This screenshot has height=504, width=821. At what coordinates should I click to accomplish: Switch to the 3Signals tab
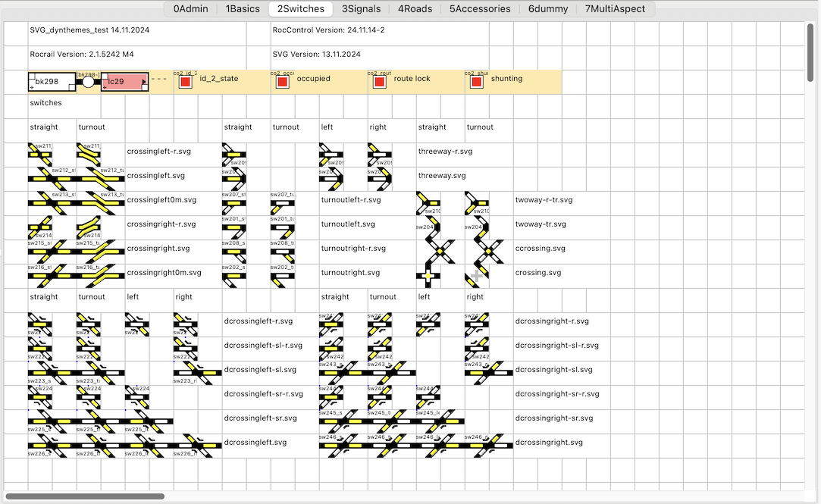point(361,9)
